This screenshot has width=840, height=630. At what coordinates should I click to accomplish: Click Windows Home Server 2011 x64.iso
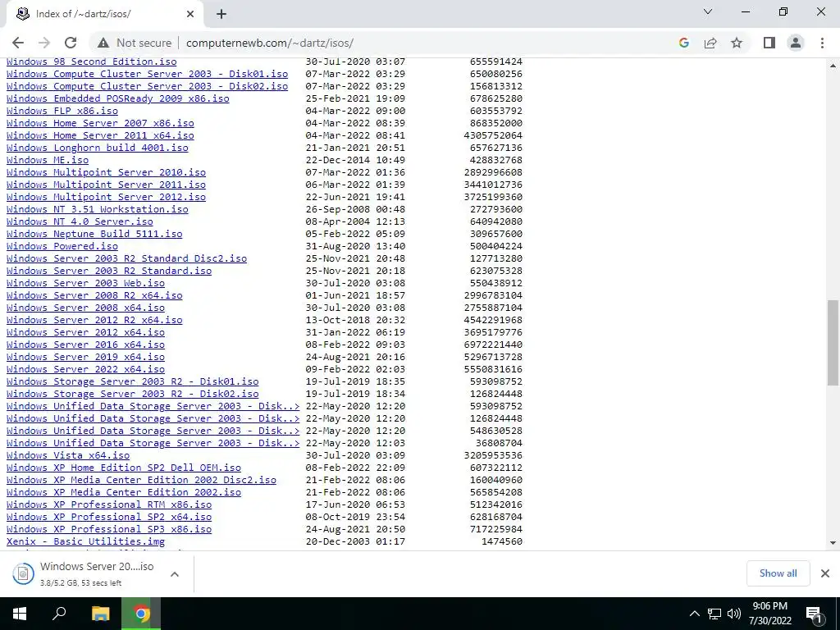(100, 135)
